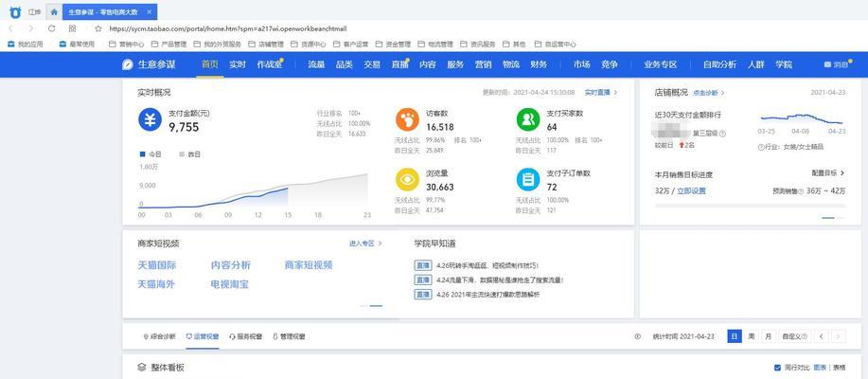868x379 pixels.
Task: Click the green 支付买家数 people icon
Action: pyautogui.click(x=527, y=119)
